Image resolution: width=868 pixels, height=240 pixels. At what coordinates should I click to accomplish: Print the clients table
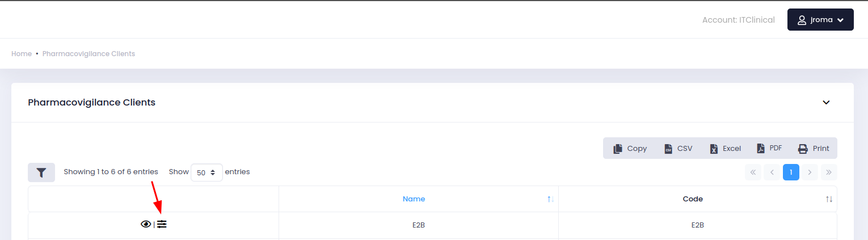814,149
